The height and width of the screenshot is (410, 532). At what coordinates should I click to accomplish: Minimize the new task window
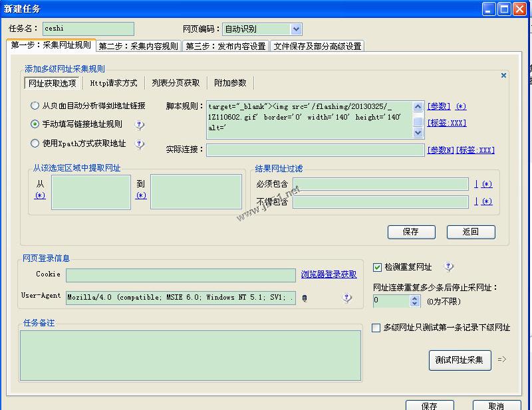489,9
